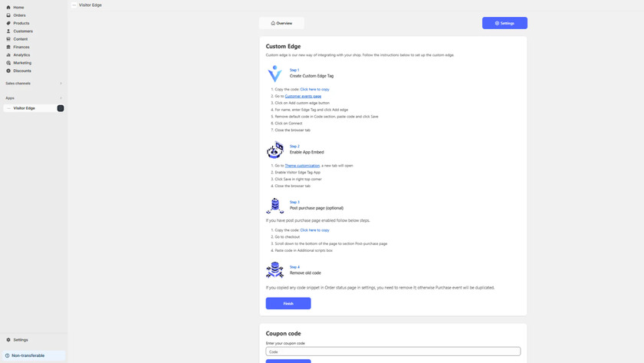Click the Marketing target icon
The image size is (644, 363).
click(x=8, y=63)
